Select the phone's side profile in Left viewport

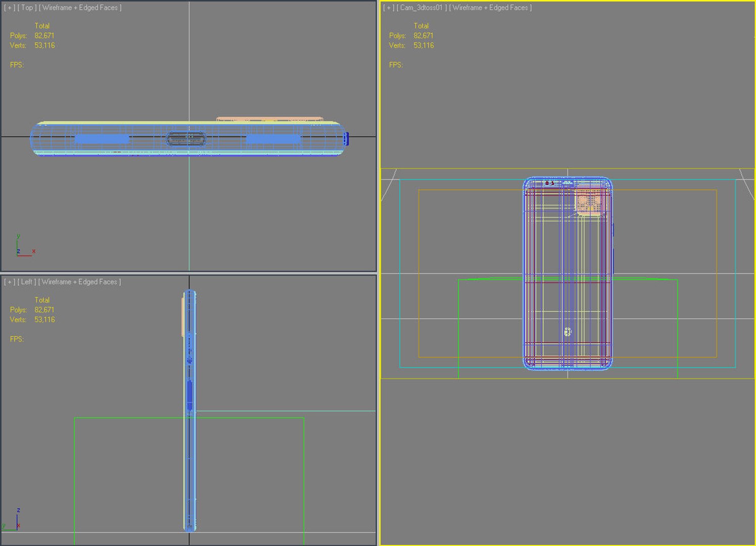pyautogui.click(x=190, y=411)
